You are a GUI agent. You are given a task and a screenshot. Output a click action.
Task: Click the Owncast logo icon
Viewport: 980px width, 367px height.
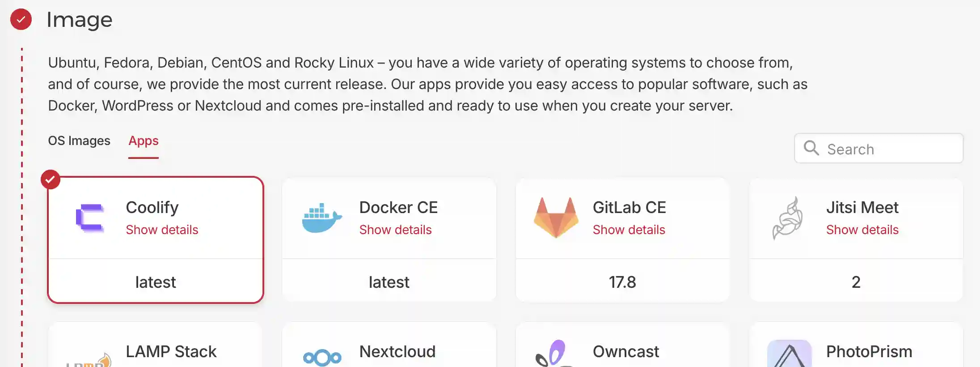click(x=553, y=354)
